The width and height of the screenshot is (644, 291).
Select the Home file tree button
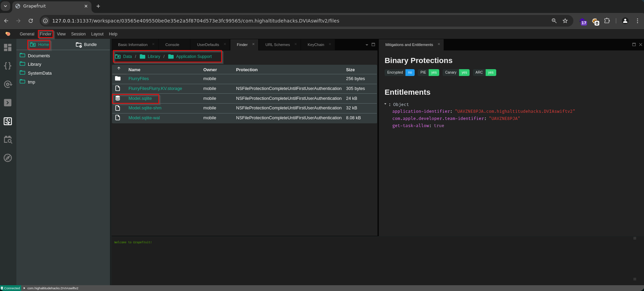[40, 45]
